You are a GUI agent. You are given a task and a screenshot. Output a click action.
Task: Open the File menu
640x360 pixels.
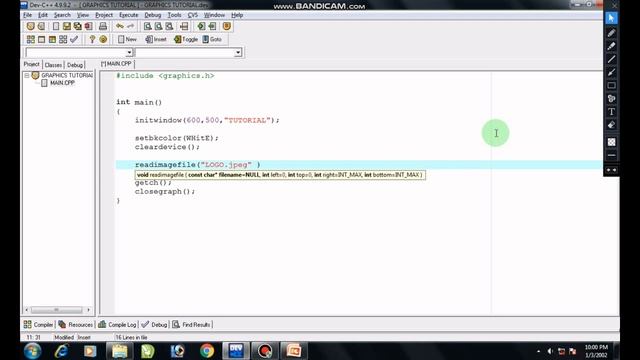pos(27,15)
